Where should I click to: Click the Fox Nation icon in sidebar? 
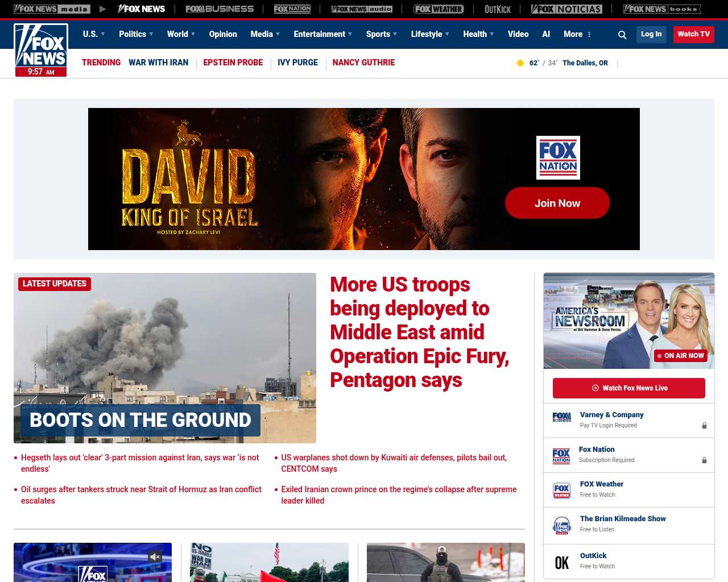coord(561,456)
